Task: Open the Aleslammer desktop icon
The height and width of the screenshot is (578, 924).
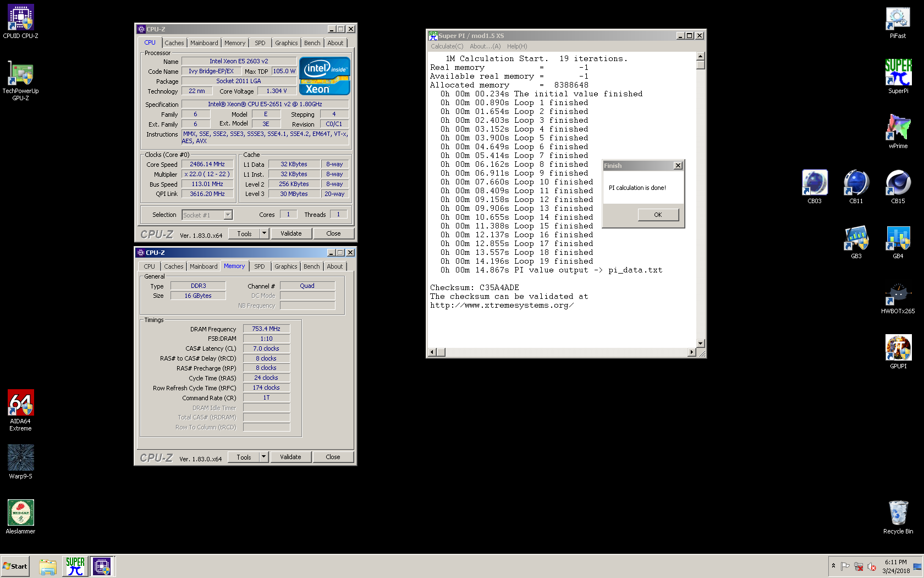Action: [x=20, y=517]
